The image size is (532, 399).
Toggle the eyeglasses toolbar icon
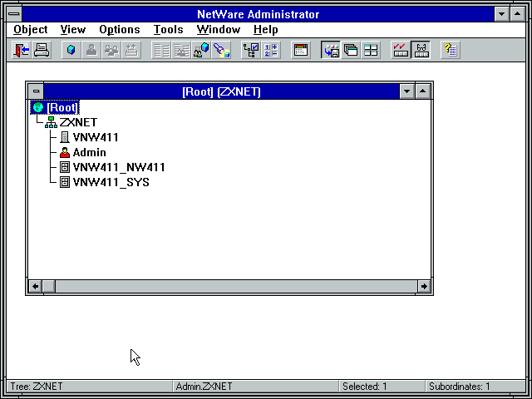pos(421,50)
